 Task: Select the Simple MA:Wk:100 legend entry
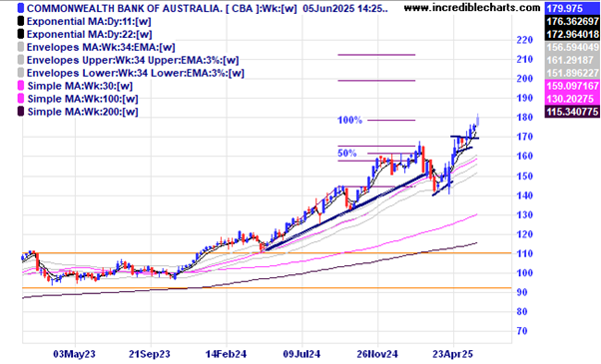[83, 99]
